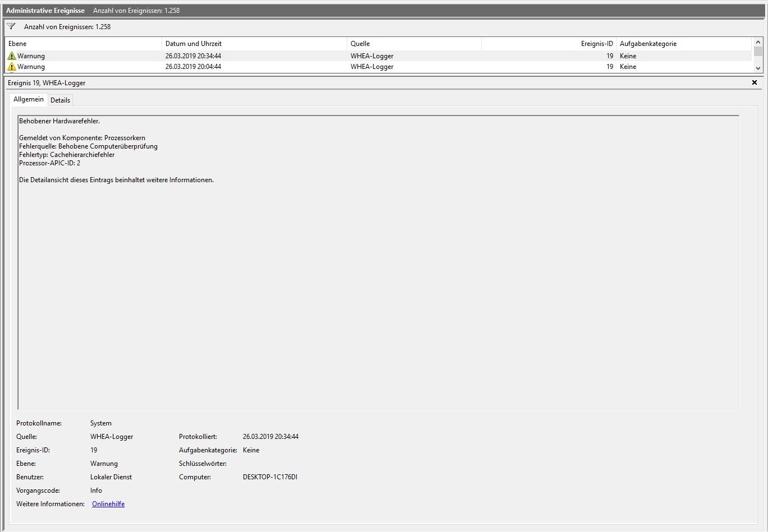Click the Detailansicht information sentence
Screen dimensions: 768x532
[116, 180]
